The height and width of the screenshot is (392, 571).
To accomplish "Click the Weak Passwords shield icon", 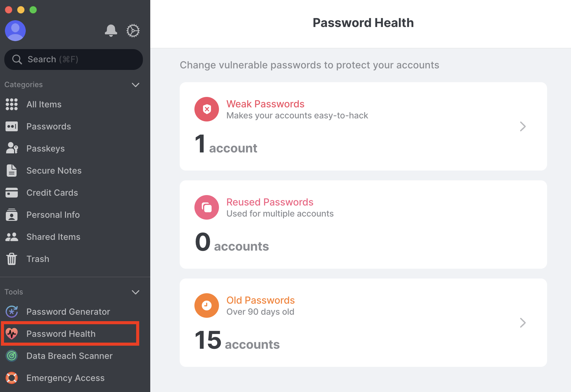I will 207,109.
